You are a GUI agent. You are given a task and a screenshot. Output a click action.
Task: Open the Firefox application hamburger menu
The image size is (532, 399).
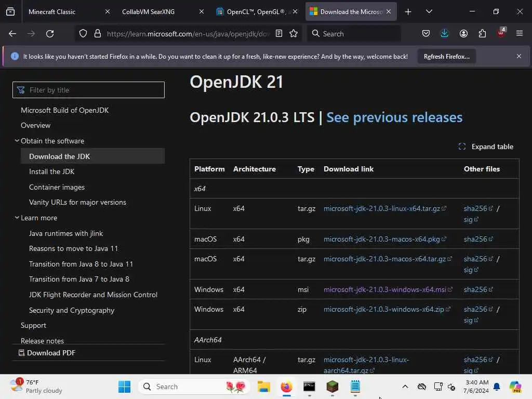click(520, 34)
